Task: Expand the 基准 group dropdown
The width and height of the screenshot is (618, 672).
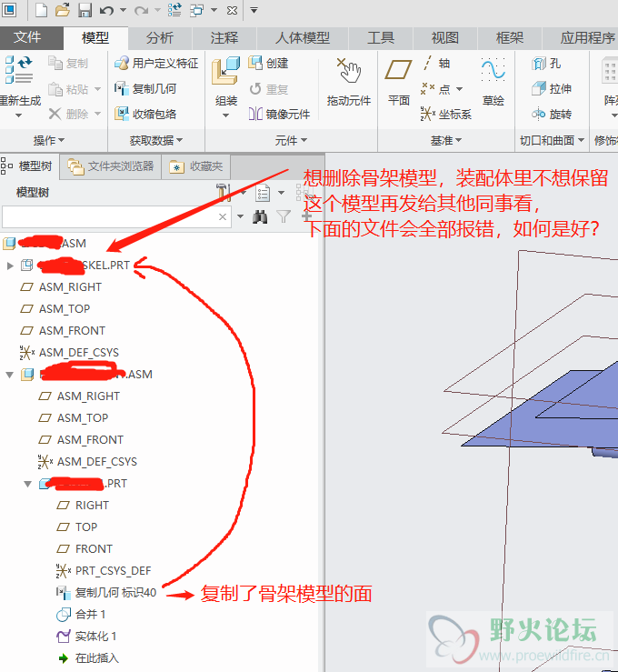Action: [446, 140]
